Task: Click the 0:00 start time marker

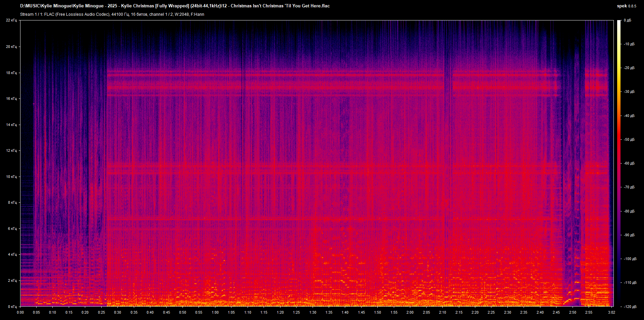Action: (20, 312)
